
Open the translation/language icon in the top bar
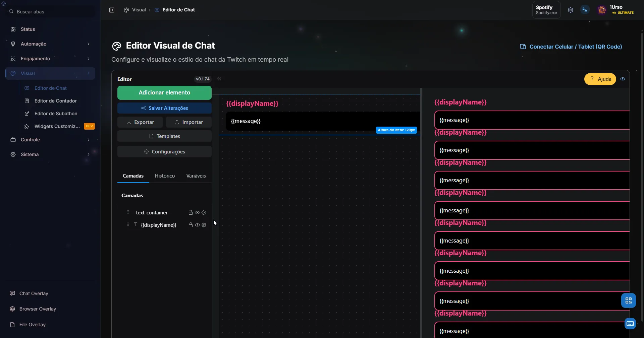tap(585, 10)
